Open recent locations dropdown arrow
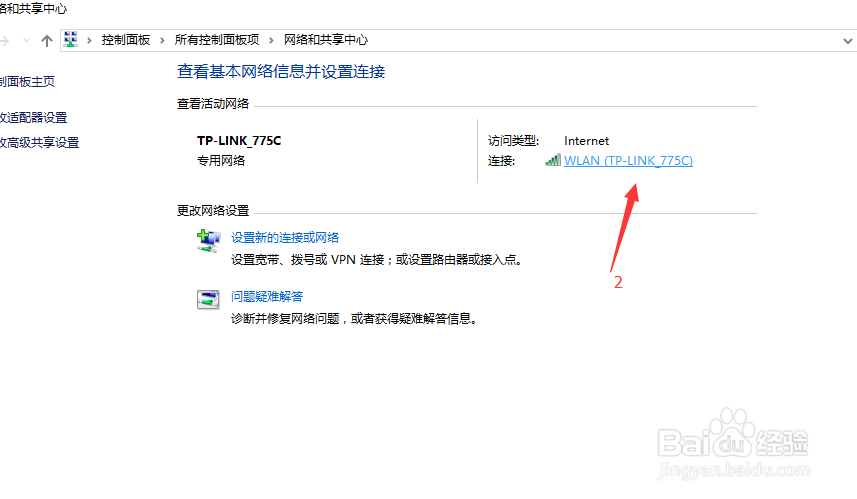857x499 pixels. 26,40
